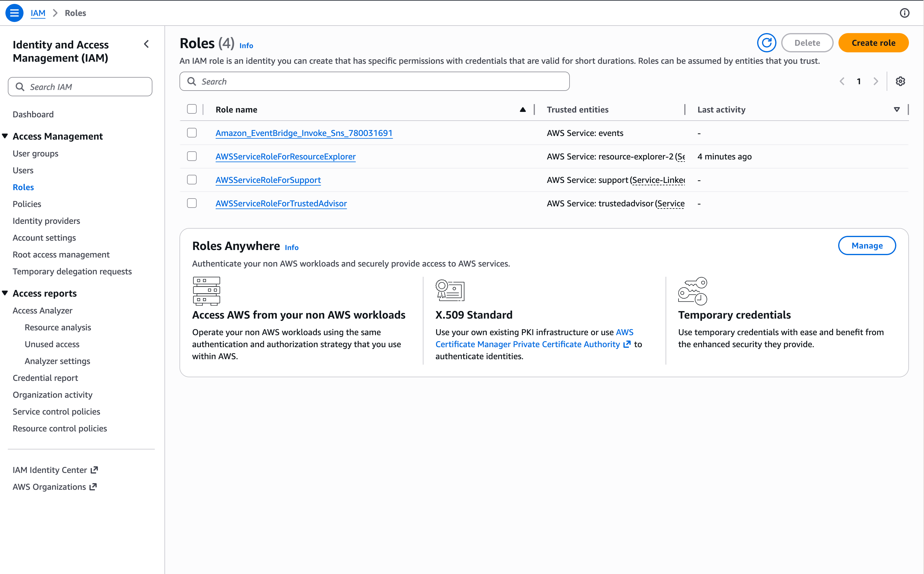The image size is (924, 574).
Task: Toggle the select-all roles header checkbox
Action: pyautogui.click(x=192, y=109)
